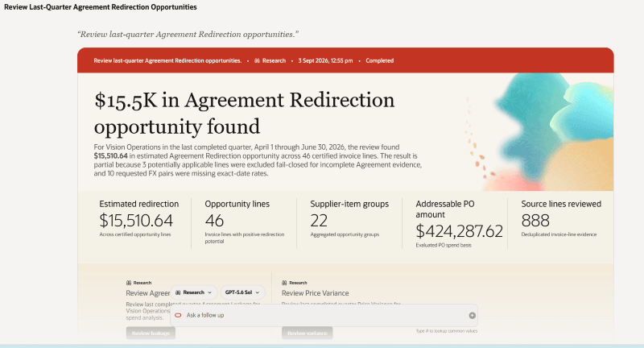
Task: Open the Research mode dropdown above follow-up box
Action: coord(194,292)
